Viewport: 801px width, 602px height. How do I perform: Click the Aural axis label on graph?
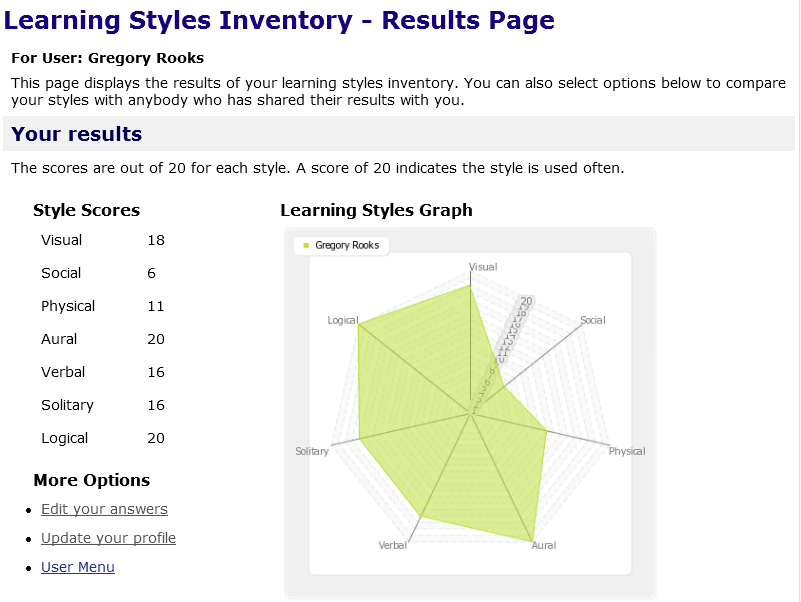coord(544,545)
